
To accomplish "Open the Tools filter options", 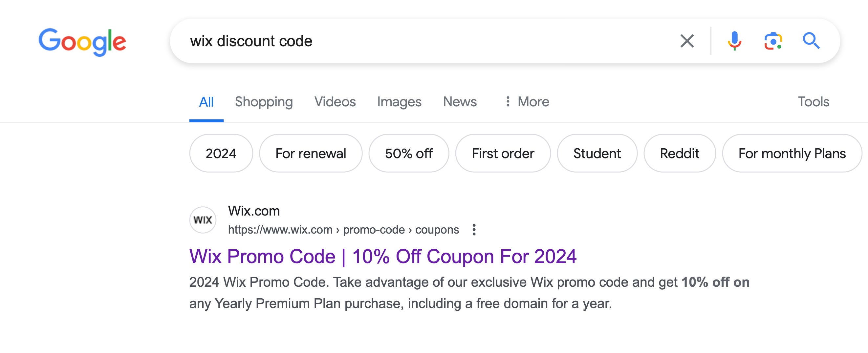I will tap(813, 102).
